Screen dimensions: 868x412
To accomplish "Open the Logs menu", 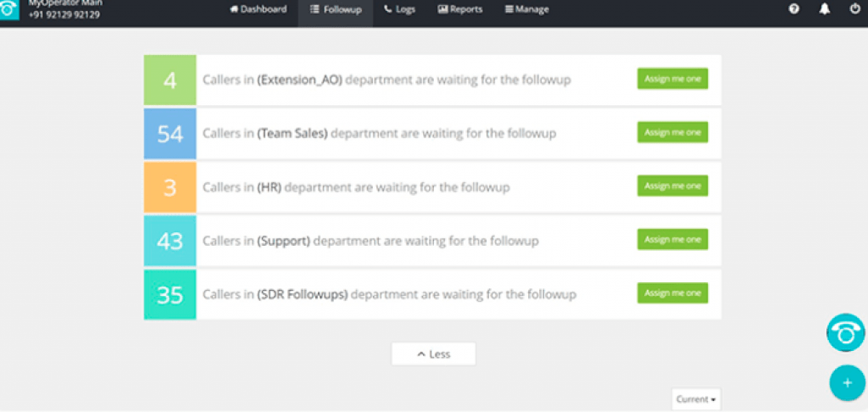I will tap(400, 9).
